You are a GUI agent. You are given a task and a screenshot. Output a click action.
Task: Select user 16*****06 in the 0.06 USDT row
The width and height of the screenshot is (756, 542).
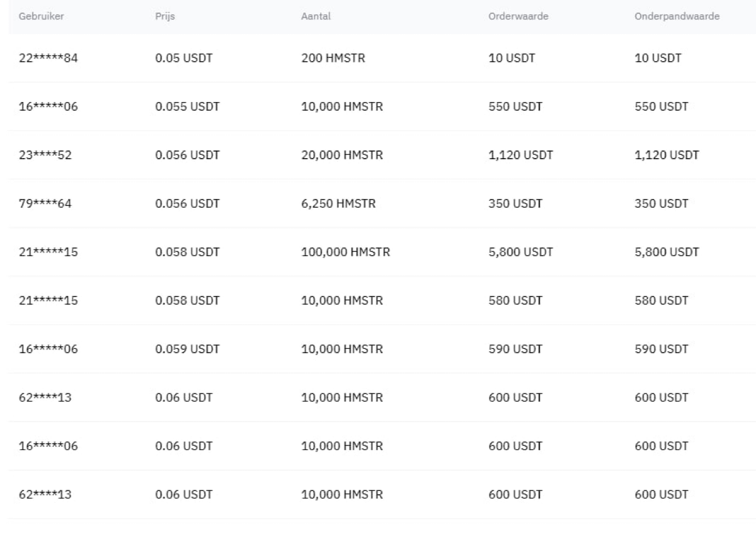tap(49, 446)
